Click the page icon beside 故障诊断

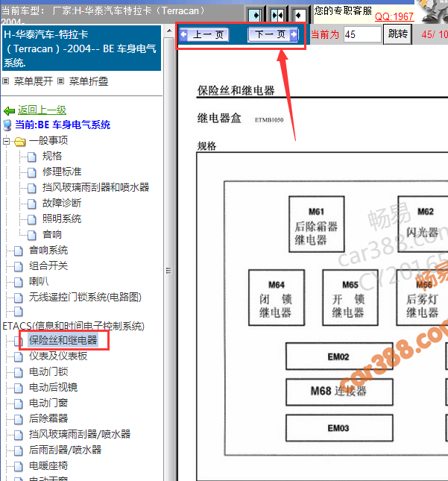[x=32, y=204]
